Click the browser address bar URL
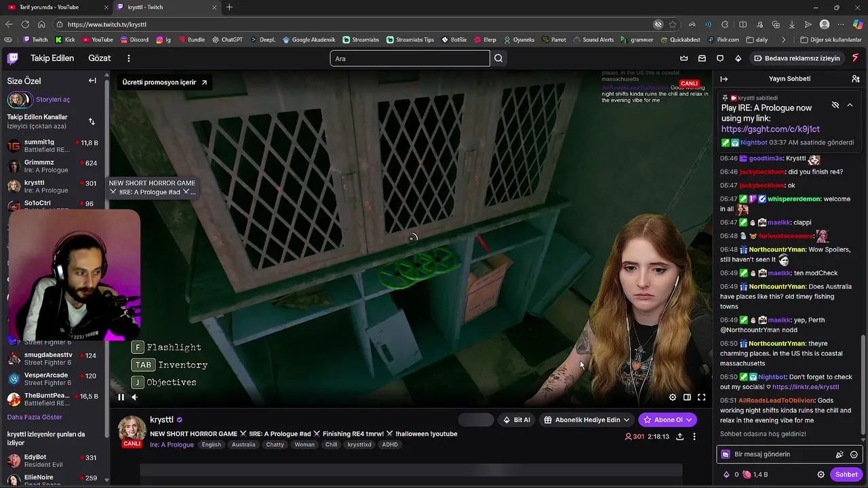Image resolution: width=868 pixels, height=488 pixels. point(107,24)
